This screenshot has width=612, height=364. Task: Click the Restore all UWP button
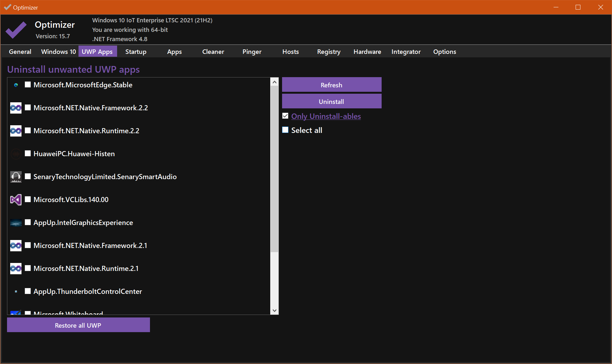tap(78, 325)
